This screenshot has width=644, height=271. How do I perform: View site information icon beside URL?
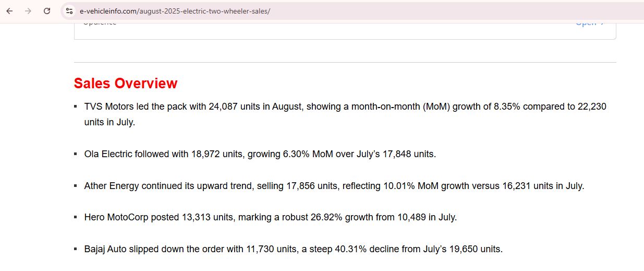click(69, 11)
